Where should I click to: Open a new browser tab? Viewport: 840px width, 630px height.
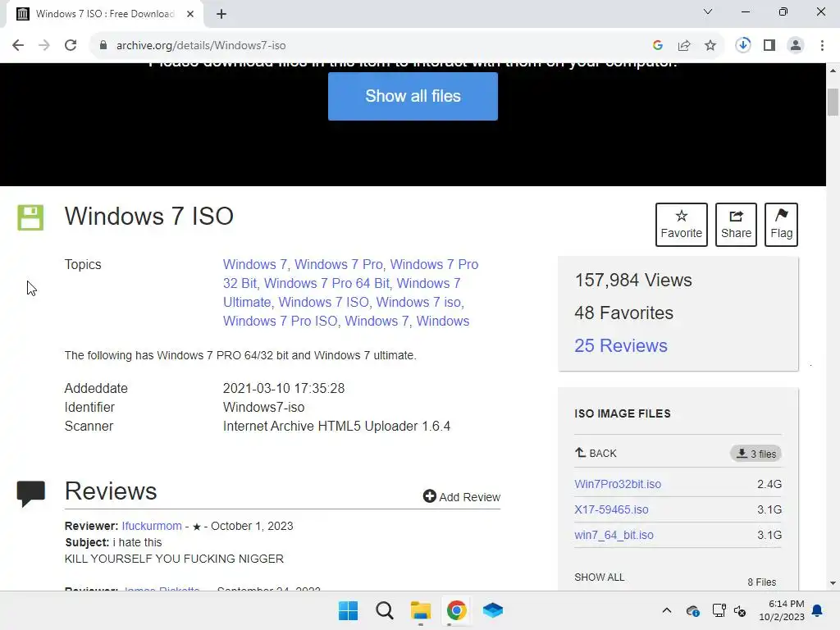tap(221, 14)
